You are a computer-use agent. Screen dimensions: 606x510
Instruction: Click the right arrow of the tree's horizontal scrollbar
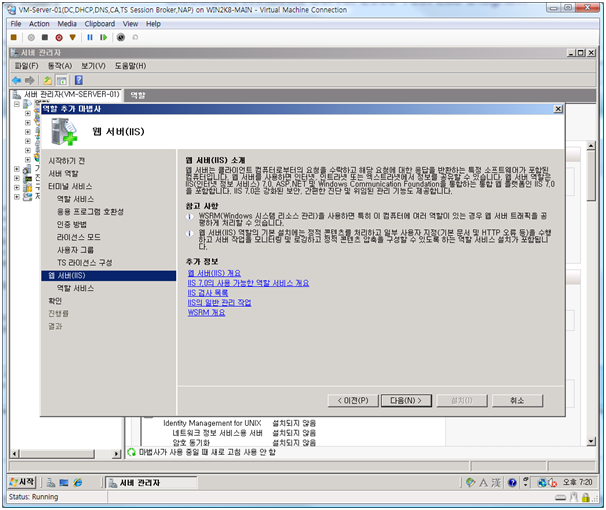(x=116, y=454)
